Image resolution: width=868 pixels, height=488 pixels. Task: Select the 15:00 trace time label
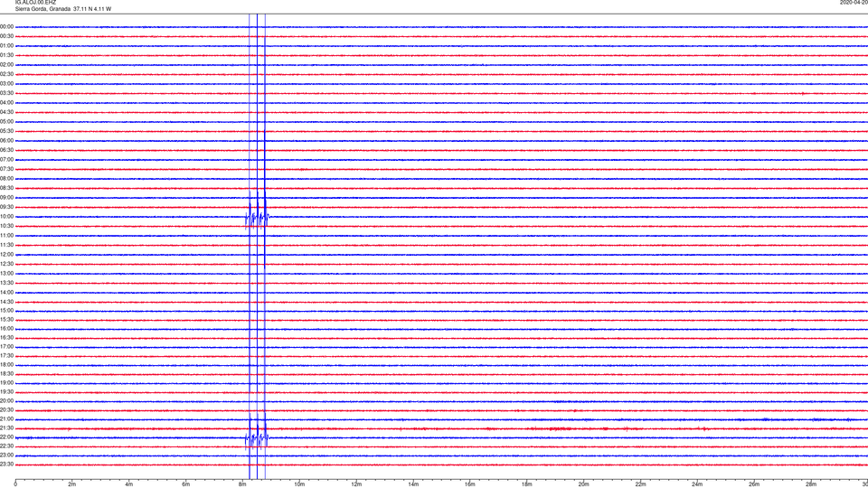pyautogui.click(x=6, y=311)
